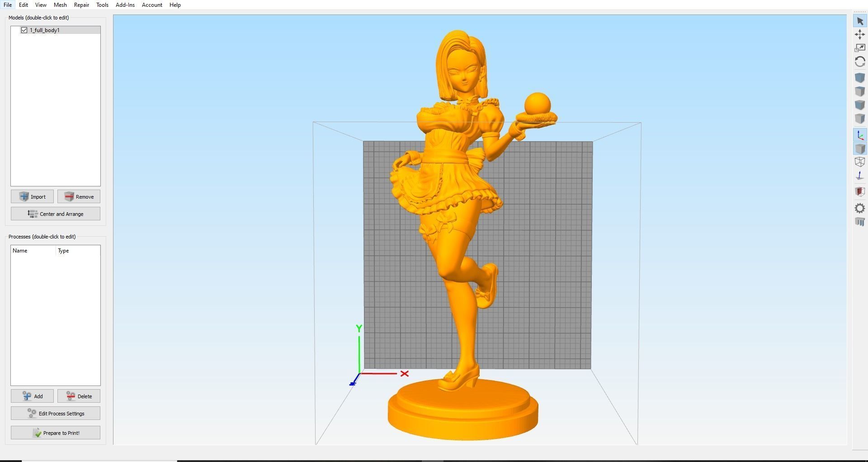
Task: Activate the scale model tool
Action: (x=860, y=48)
